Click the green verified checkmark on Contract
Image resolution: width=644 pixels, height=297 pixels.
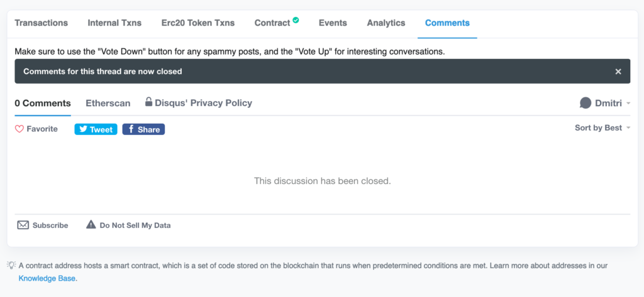point(296,20)
